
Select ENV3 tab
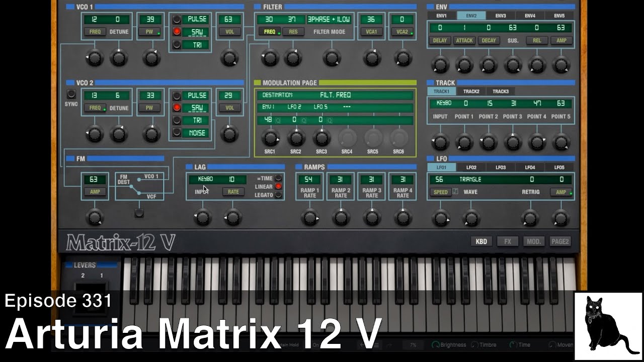coord(500,16)
